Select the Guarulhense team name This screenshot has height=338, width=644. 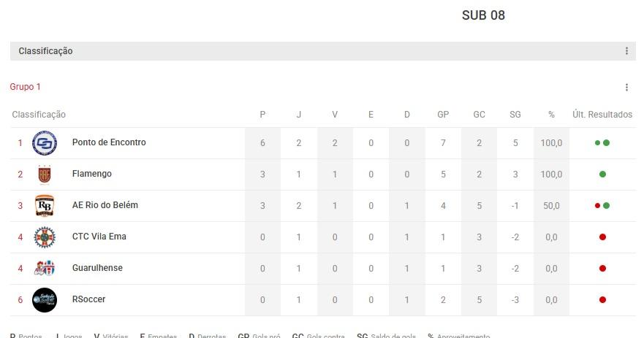(97, 268)
